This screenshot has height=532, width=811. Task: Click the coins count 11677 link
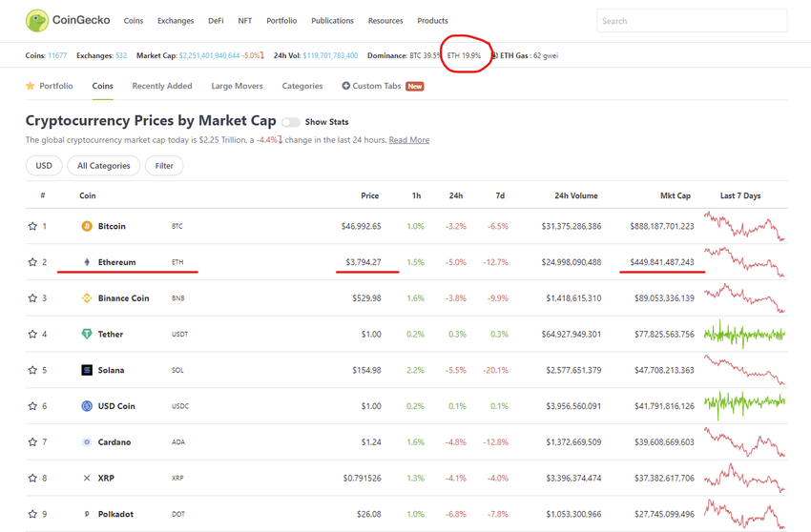[57, 55]
